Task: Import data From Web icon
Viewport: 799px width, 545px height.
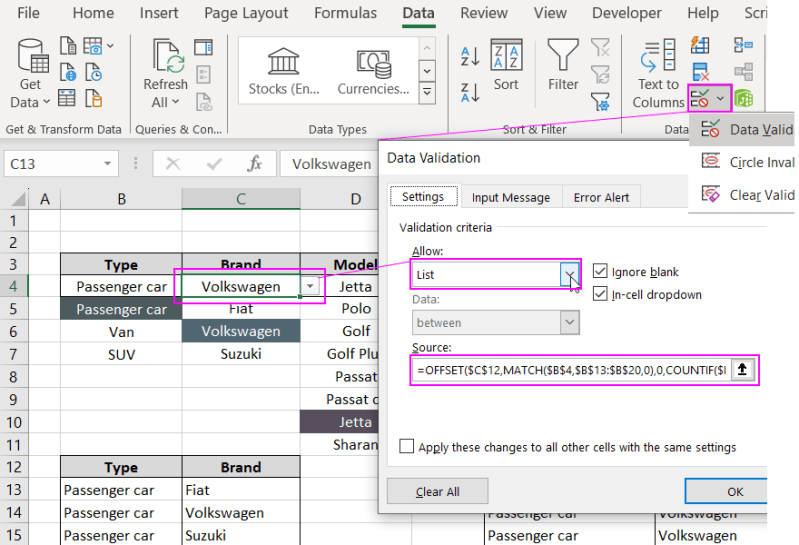Action: tap(68, 72)
